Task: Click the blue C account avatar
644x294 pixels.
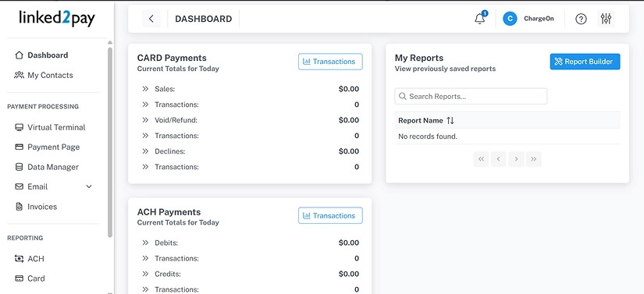Action: [510, 19]
